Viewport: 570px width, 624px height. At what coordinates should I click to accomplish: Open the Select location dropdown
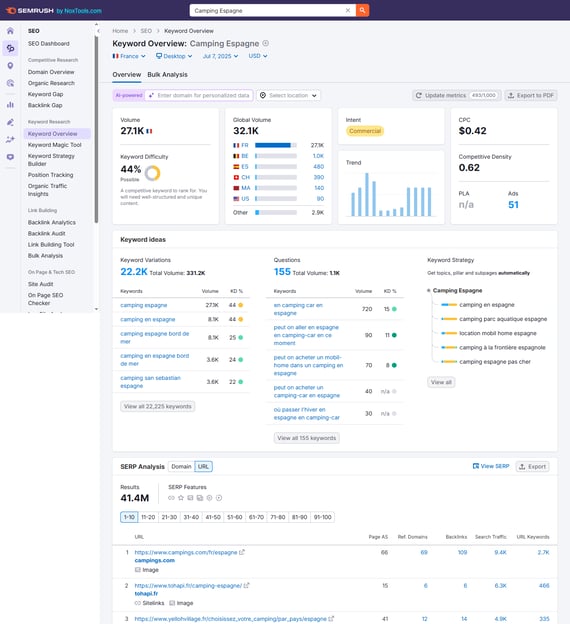(289, 96)
